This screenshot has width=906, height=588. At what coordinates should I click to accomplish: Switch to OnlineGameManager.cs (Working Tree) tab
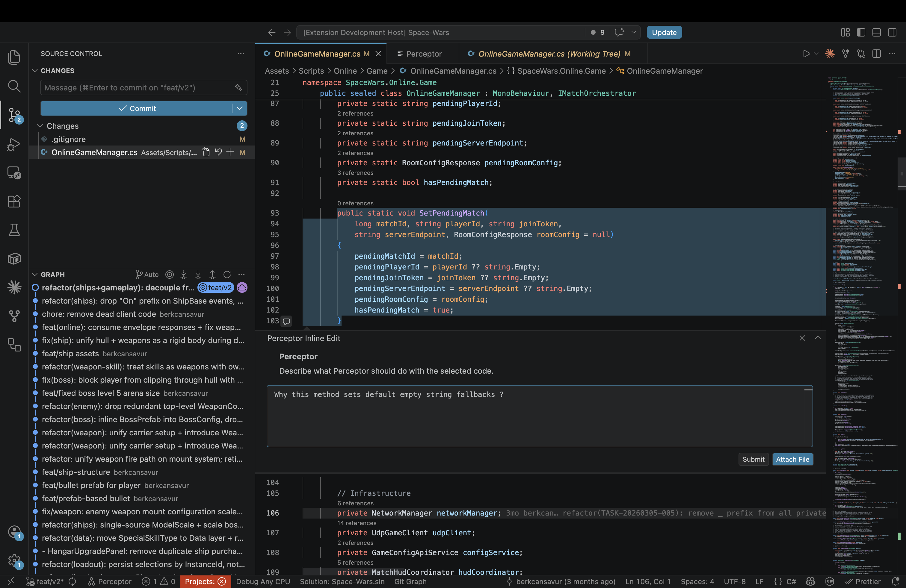click(553, 54)
